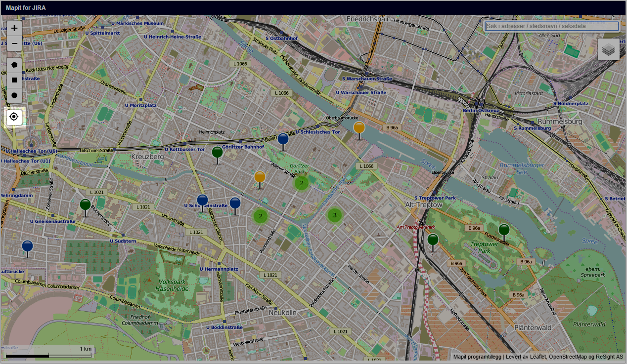Select the polygon draw tool

pyautogui.click(x=14, y=65)
